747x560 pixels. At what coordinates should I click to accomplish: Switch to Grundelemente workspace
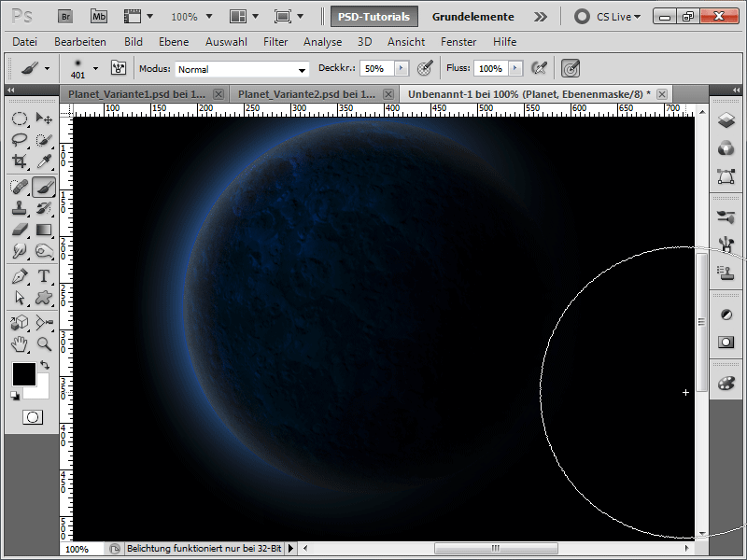(473, 17)
